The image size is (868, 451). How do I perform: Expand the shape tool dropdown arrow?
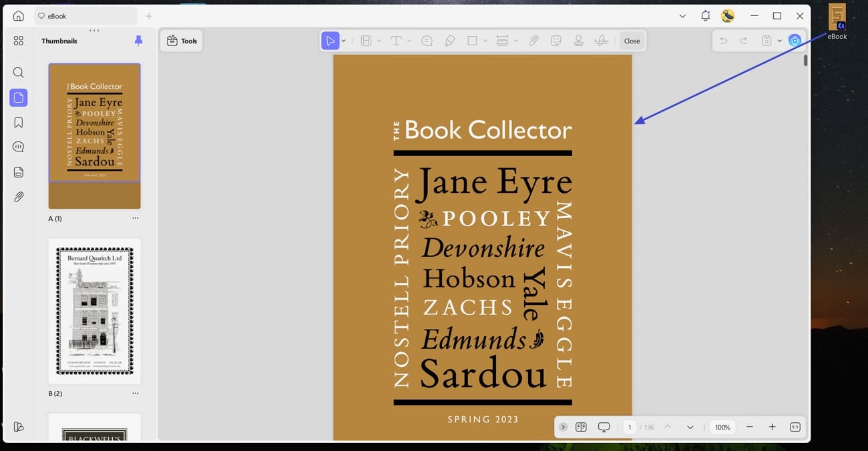click(485, 41)
